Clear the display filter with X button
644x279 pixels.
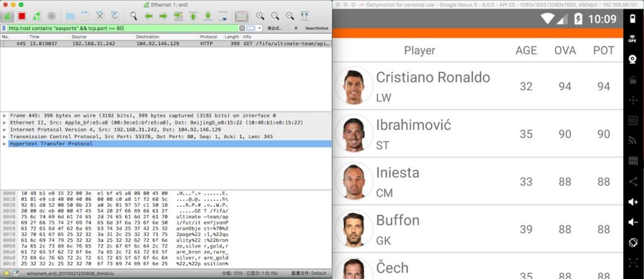pos(241,28)
